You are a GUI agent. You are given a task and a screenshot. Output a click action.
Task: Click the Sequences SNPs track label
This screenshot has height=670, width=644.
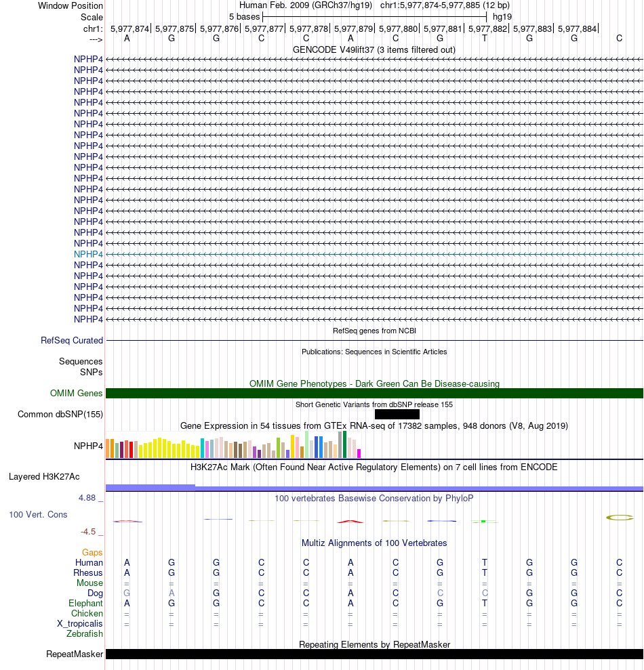pyautogui.click(x=81, y=367)
